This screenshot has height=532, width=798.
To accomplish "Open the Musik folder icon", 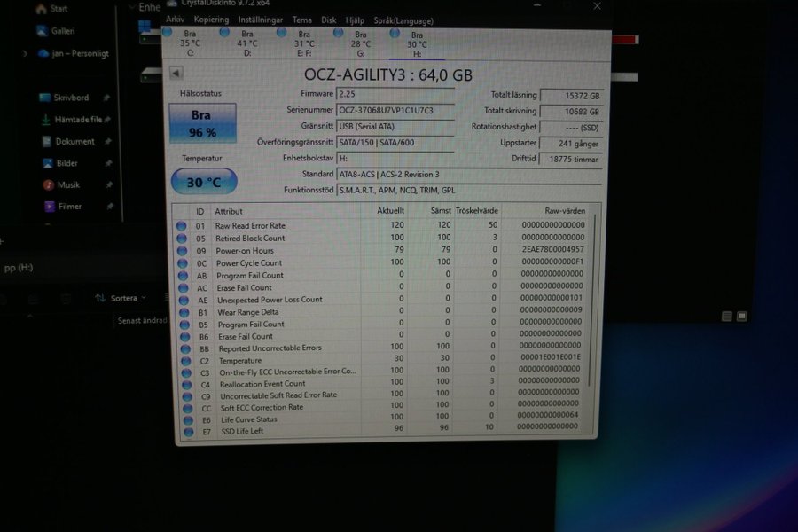I will 49,185.
